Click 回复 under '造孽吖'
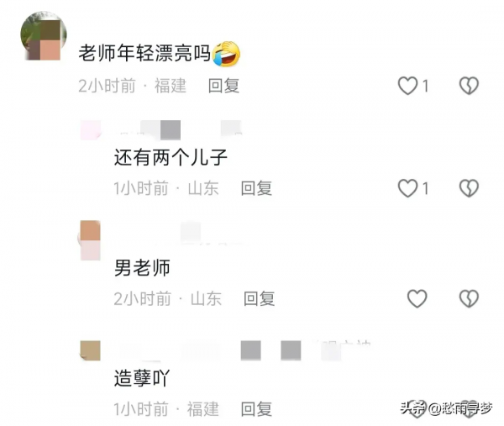The width and height of the screenshot is (504, 426). tap(256, 409)
